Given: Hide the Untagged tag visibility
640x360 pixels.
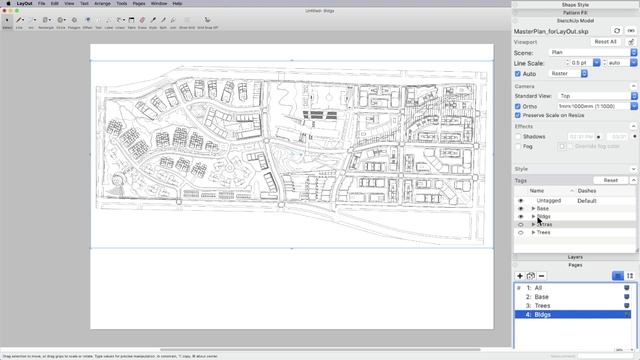Looking at the screenshot, I should (520, 201).
